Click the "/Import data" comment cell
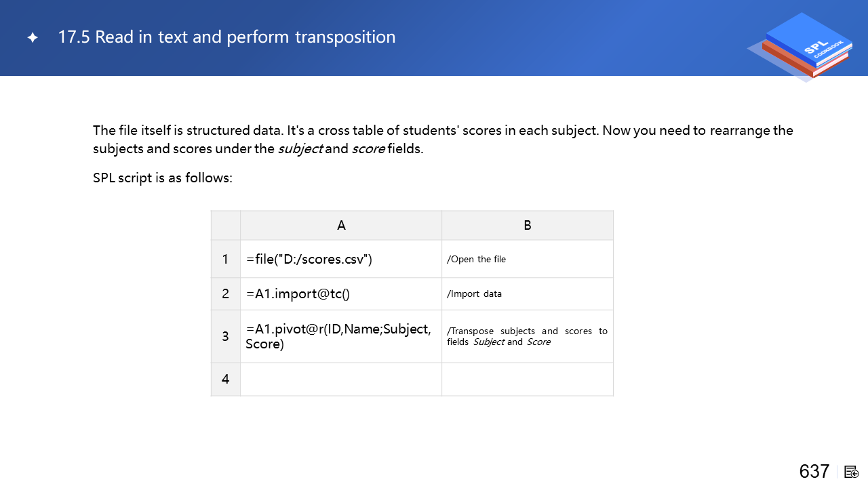 coord(528,293)
